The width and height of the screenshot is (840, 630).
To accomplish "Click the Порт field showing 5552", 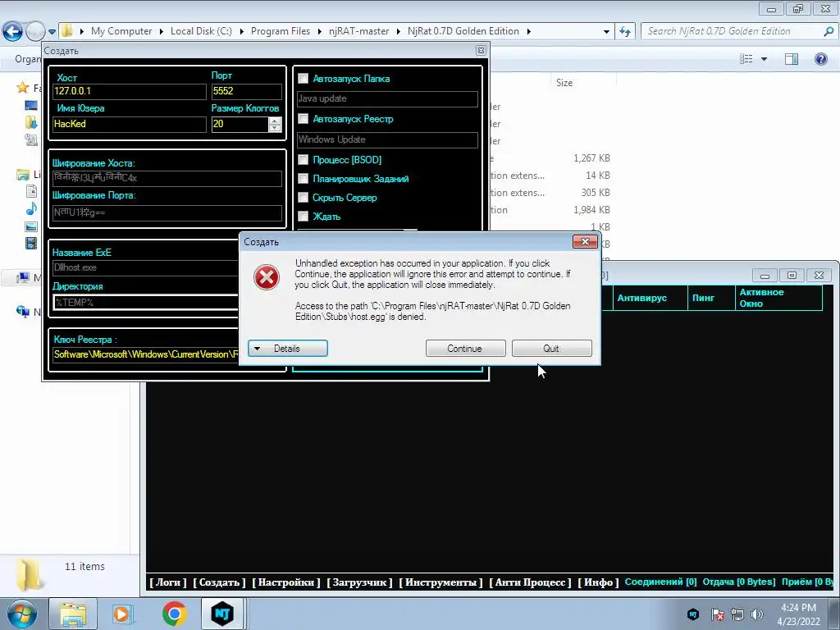I will click(246, 91).
